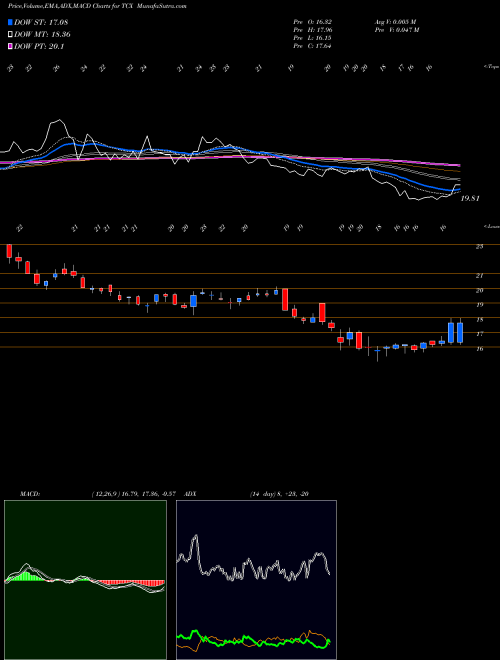Click the magenta DOW PT legend square

tap(11, 46)
